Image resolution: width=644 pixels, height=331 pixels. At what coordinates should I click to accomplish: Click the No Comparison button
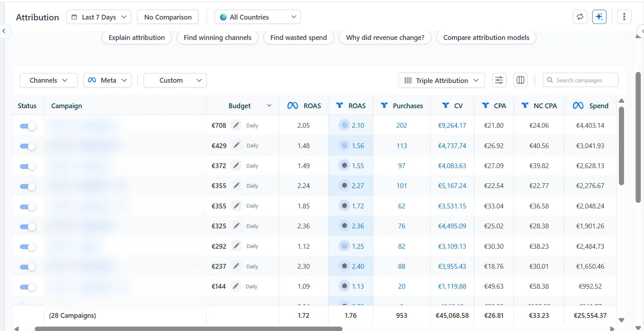coord(168,17)
